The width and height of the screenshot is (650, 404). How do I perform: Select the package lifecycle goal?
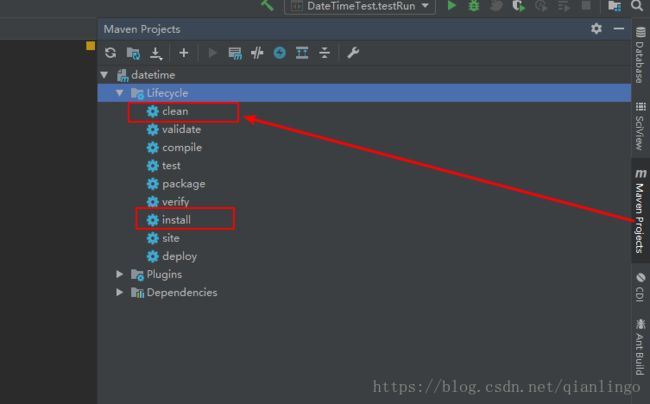(x=184, y=184)
